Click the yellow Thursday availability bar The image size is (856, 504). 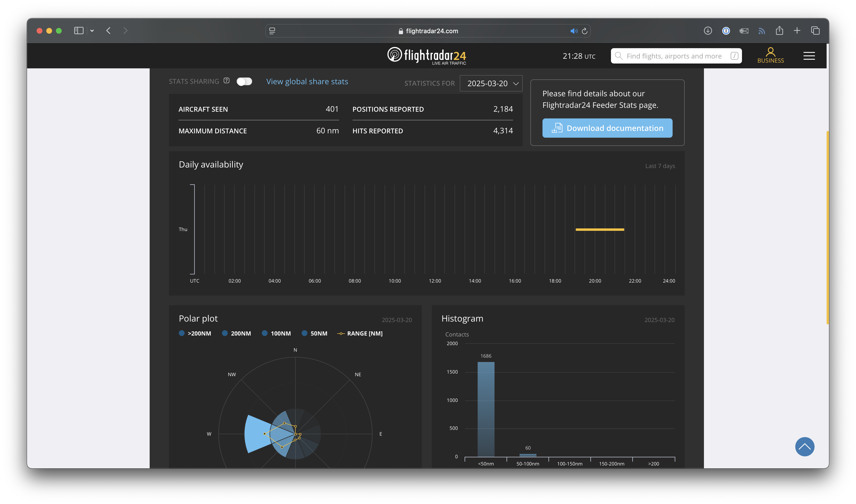tap(600, 230)
